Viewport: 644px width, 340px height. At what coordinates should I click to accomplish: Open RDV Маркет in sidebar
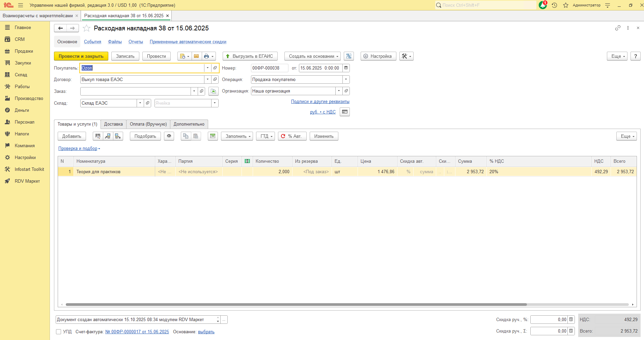pyautogui.click(x=27, y=181)
